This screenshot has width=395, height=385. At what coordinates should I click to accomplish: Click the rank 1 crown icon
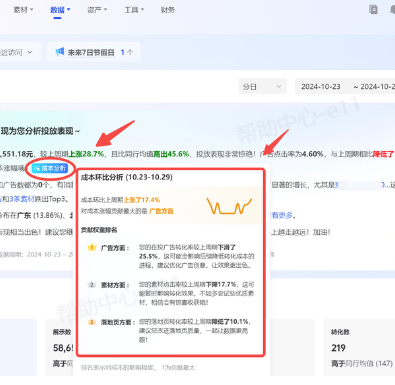[92, 247]
